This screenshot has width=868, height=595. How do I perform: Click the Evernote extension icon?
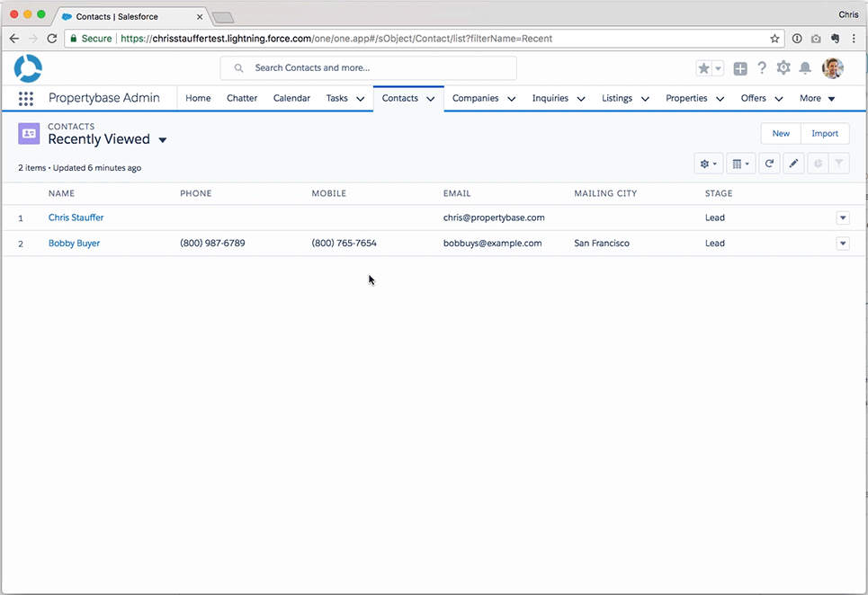836,39
